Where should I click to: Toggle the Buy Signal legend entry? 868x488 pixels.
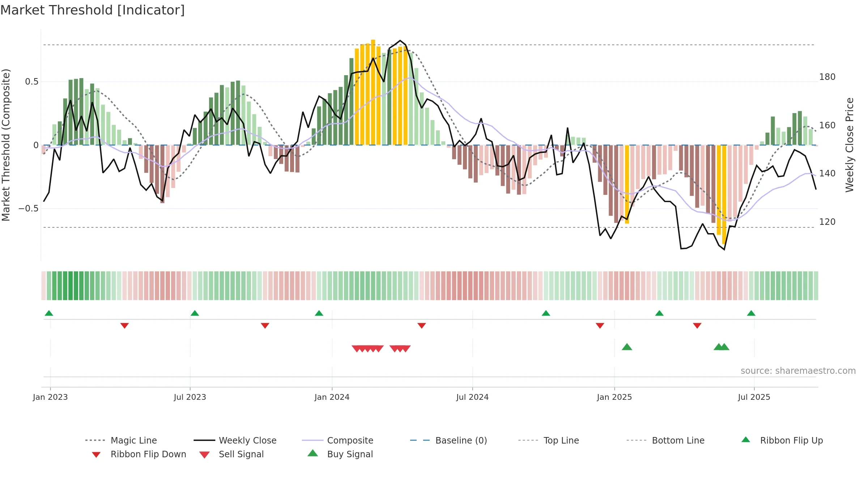click(340, 454)
